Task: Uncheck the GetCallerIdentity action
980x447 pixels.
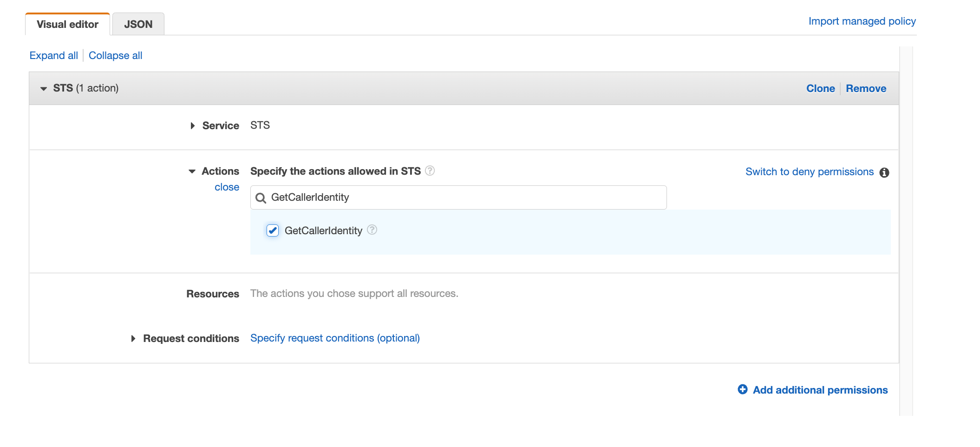Action: (x=273, y=230)
